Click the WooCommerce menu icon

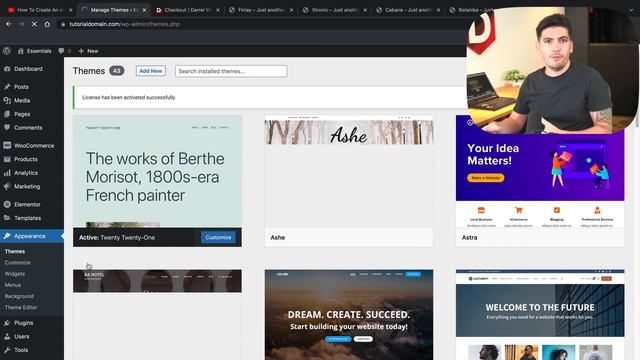pyautogui.click(x=7, y=146)
